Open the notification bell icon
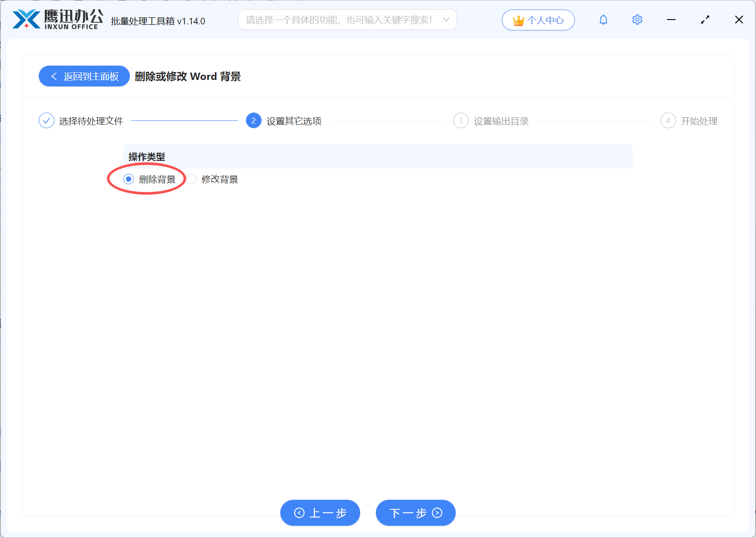Screen dimensions: 756x538 coord(603,20)
